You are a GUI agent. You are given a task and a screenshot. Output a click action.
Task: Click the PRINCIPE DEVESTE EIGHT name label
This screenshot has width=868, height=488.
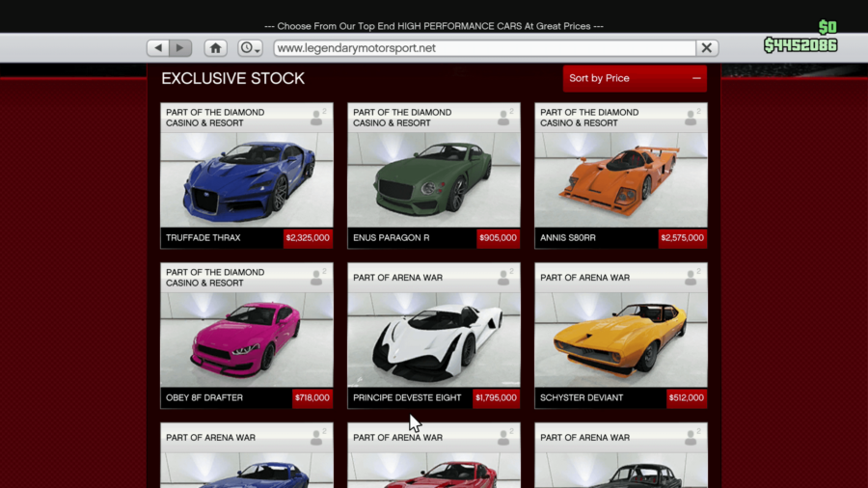click(407, 397)
